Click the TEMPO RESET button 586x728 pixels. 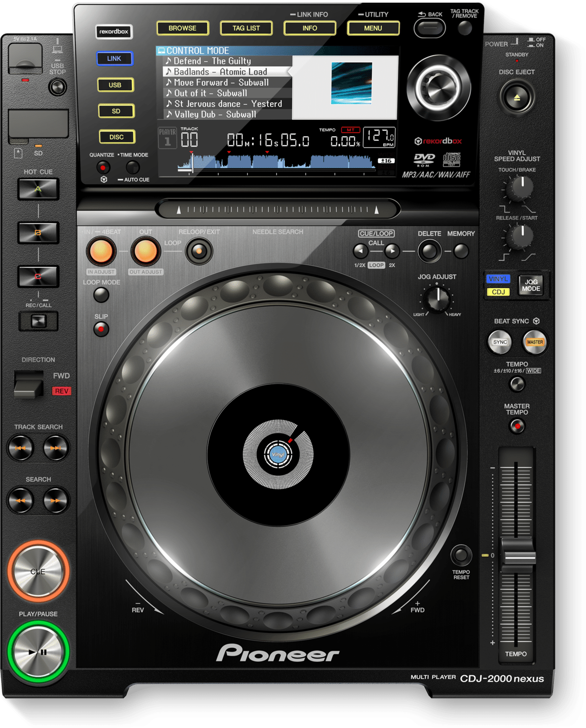pyautogui.click(x=461, y=555)
